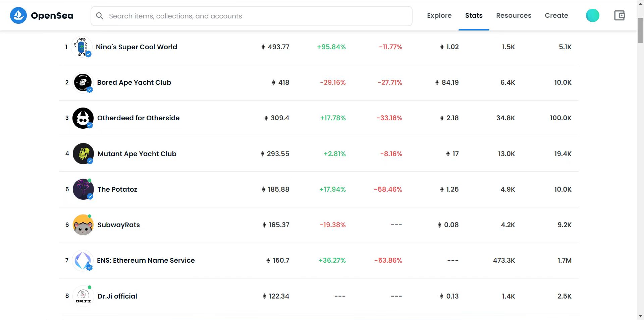The height and width of the screenshot is (320, 644).
Task: Open Mutant Ape Yacht Club avatar
Action: point(83,154)
